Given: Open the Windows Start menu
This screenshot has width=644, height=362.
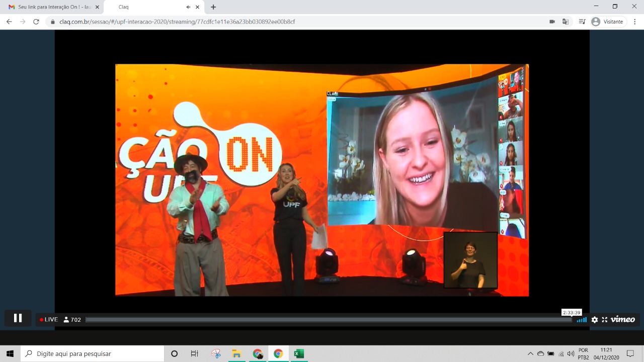Looking at the screenshot, I should pos(10,353).
